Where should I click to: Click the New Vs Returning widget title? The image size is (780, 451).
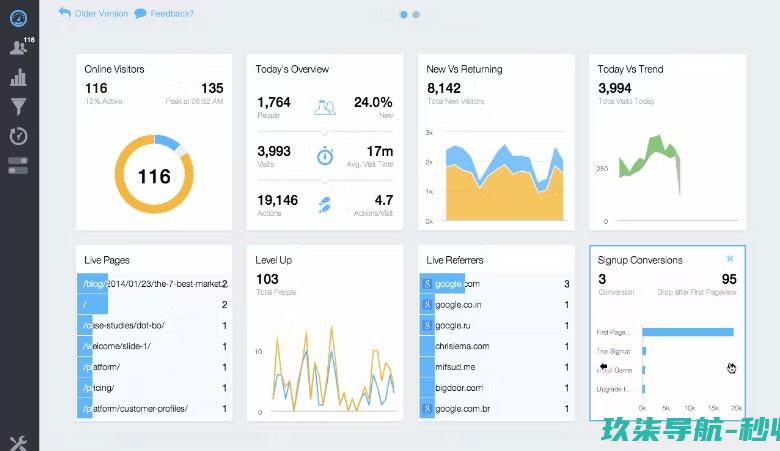tap(464, 69)
